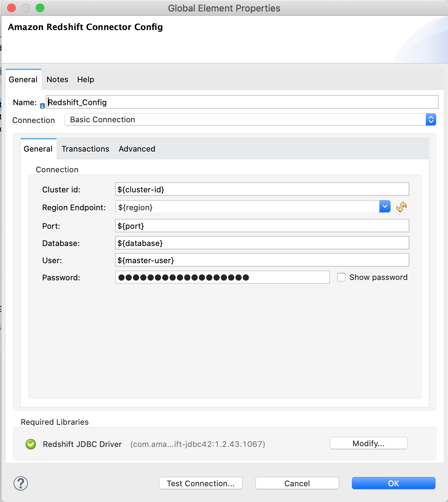Expand the Region Endpoint dropdown arrow
448x502 pixels.
click(x=385, y=206)
